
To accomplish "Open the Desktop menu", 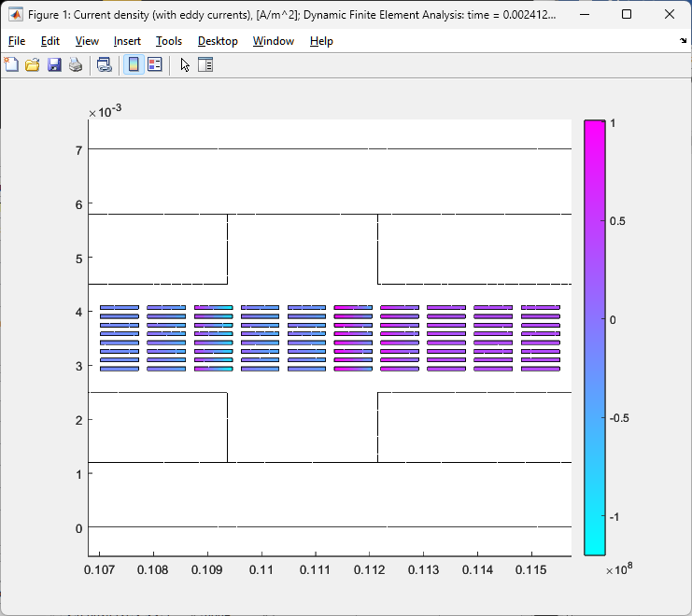I will [218, 41].
